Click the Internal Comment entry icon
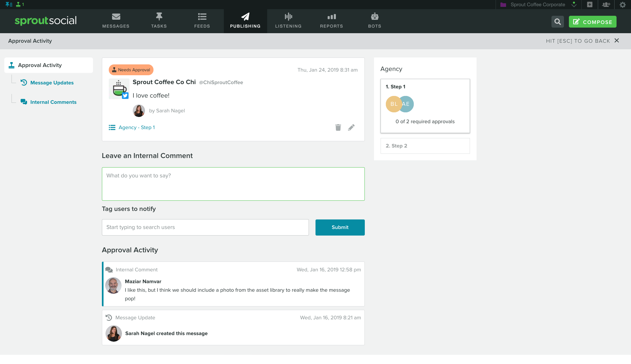Screen dimensions: 631x364 (109, 270)
